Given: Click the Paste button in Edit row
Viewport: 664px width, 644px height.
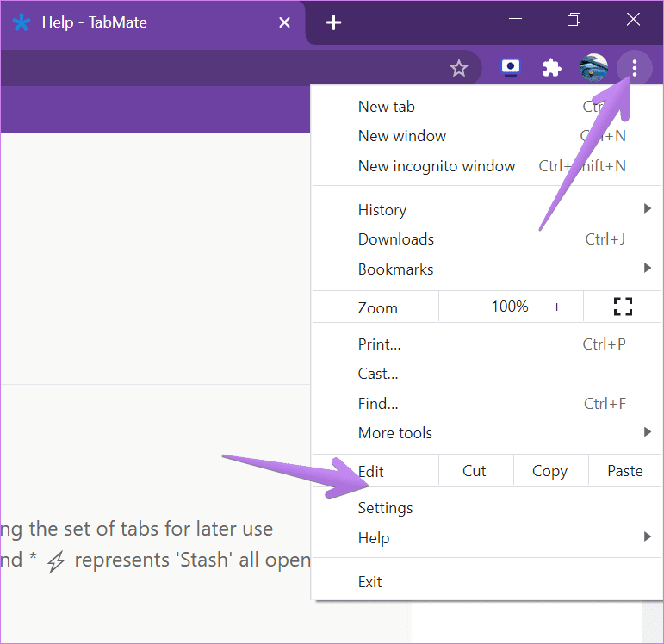Looking at the screenshot, I should tap(625, 471).
